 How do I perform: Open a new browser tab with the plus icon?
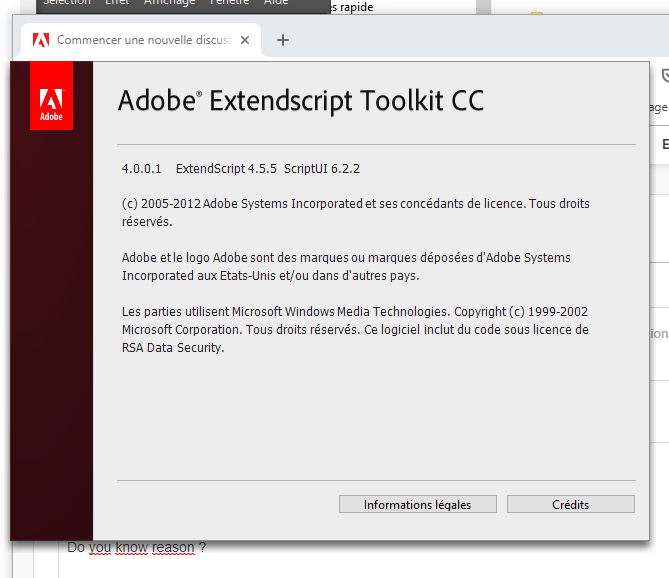[x=283, y=40]
